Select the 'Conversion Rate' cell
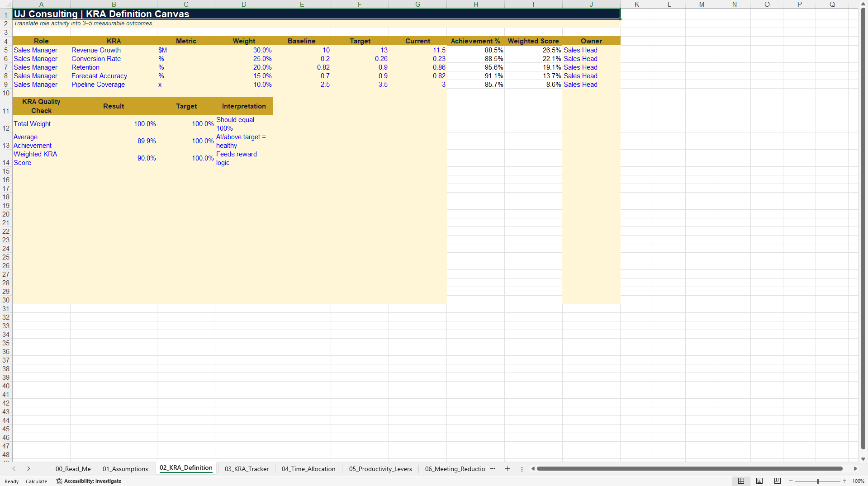This screenshot has width=868, height=486. pyautogui.click(x=114, y=59)
